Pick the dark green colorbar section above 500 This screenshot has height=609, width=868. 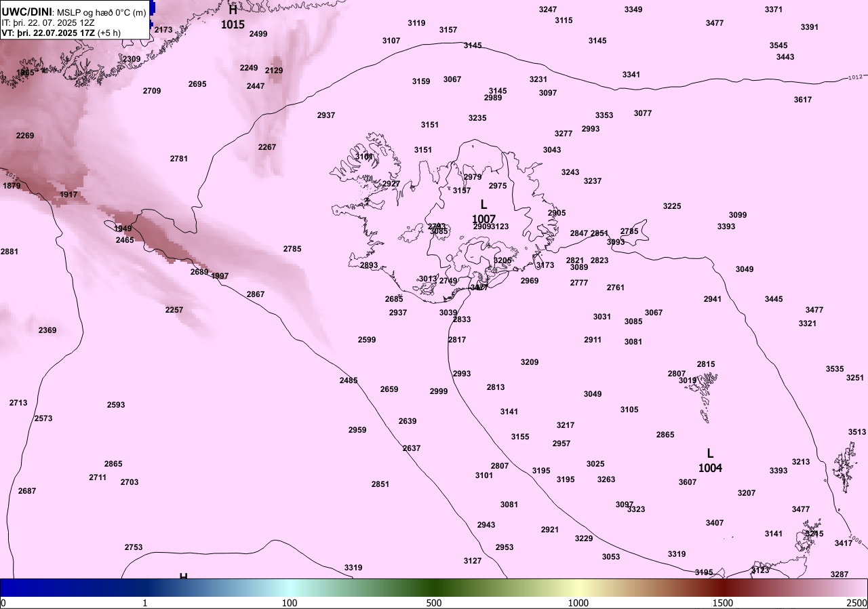point(434,587)
